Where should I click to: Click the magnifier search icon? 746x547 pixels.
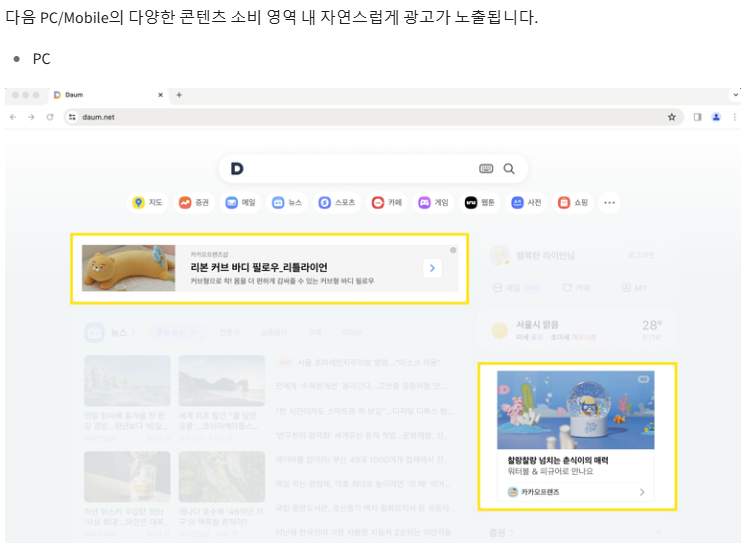509,169
